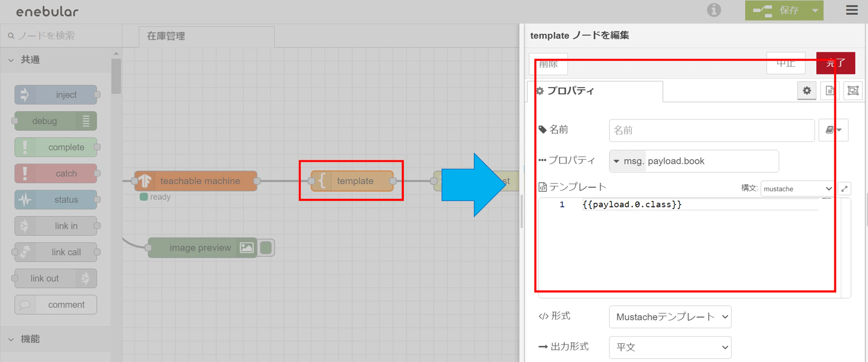Select the link call node in palette
This screenshot has height=362, width=868.
tap(56, 252)
